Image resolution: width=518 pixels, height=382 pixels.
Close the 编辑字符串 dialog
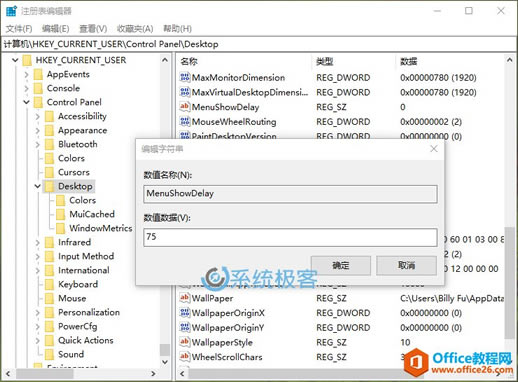point(434,149)
